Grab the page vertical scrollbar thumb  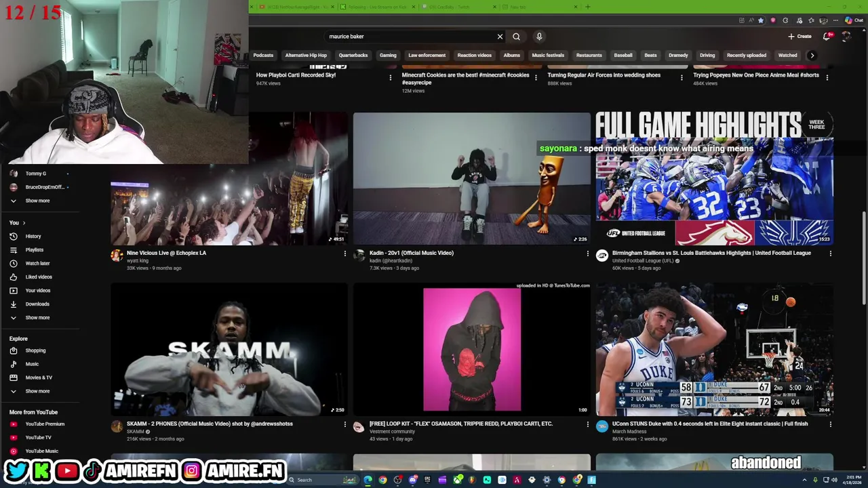[x=864, y=258]
